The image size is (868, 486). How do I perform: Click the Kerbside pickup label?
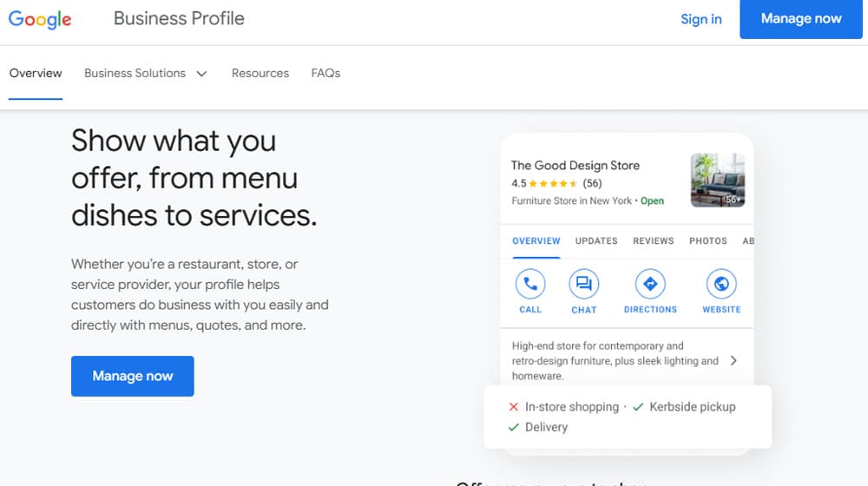(693, 407)
